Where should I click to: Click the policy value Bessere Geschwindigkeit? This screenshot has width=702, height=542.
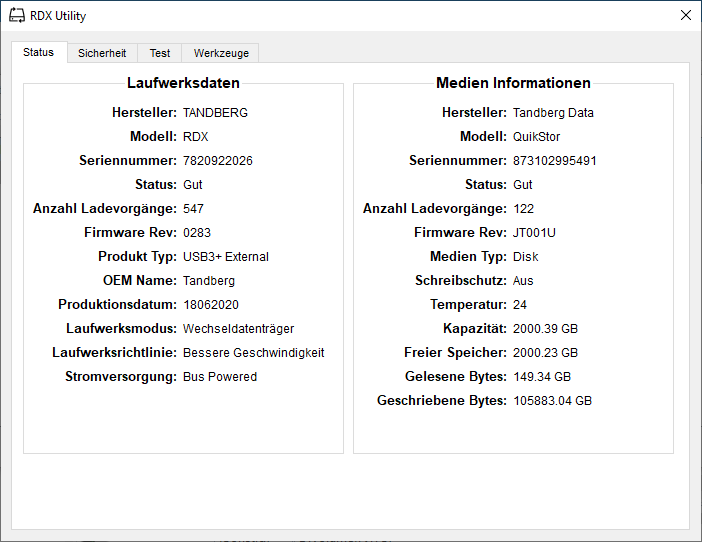click(253, 353)
